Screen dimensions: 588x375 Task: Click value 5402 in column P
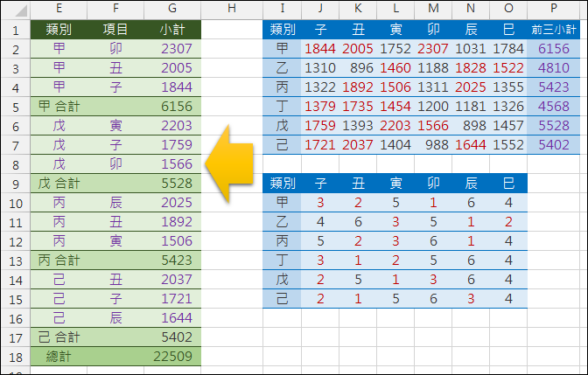pos(554,145)
